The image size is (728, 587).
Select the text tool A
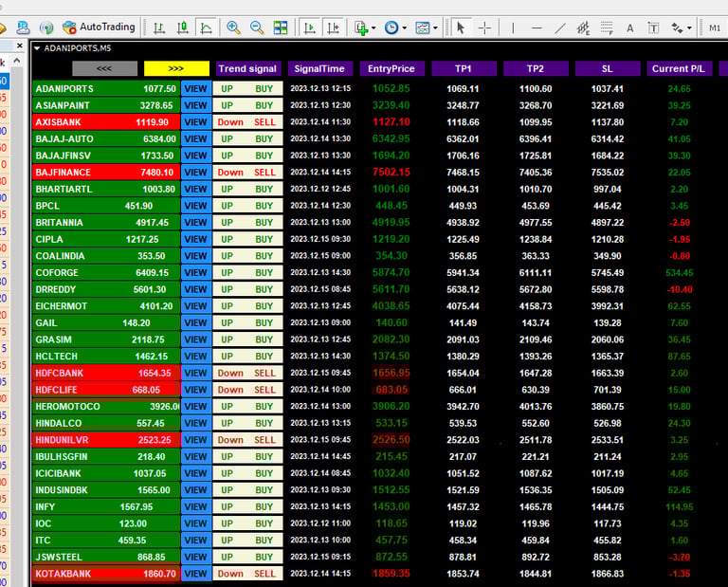[630, 28]
